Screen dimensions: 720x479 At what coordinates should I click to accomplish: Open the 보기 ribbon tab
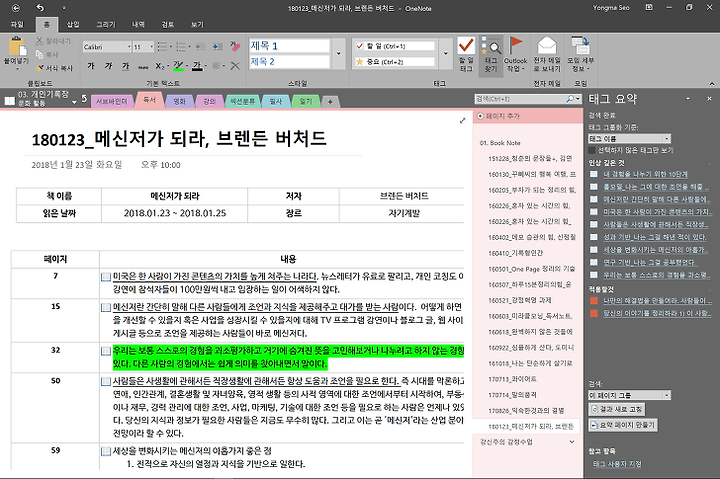[197, 24]
